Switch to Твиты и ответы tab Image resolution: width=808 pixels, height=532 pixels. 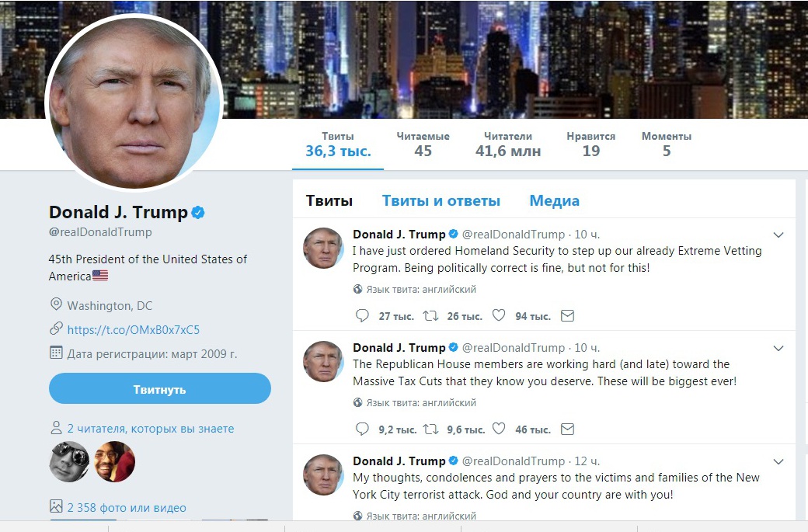pos(441,201)
